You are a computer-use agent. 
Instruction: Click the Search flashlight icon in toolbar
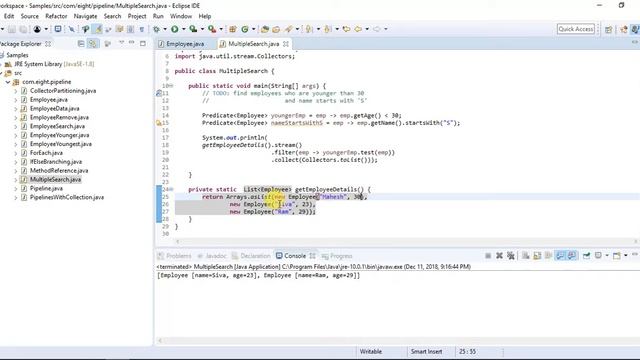click(289, 29)
